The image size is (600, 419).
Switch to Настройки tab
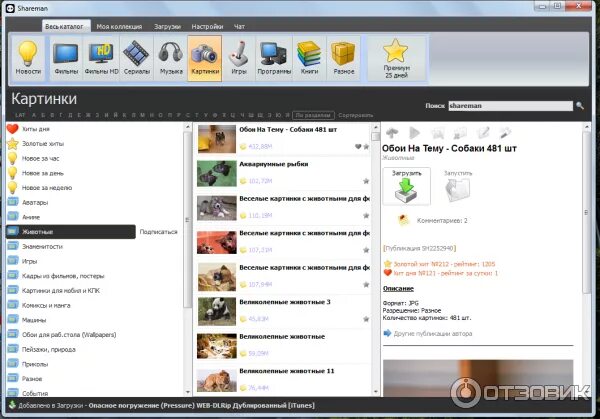[207, 26]
